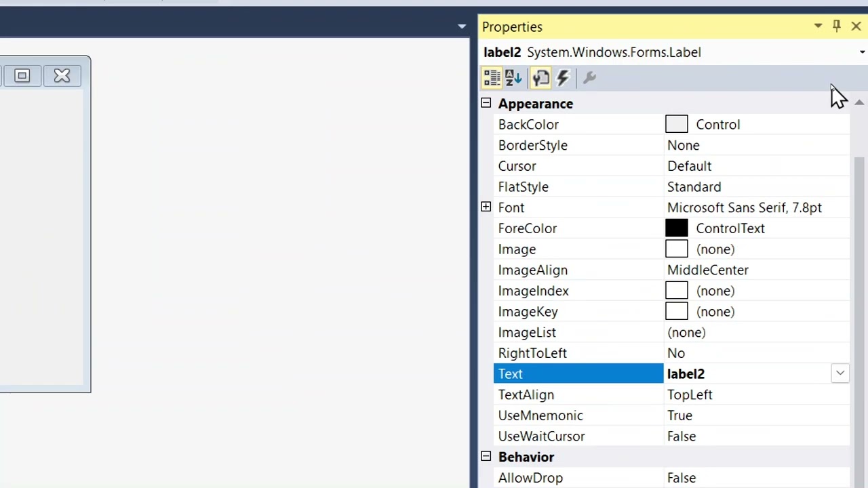
Task: Collapse the Behavior category
Action: pos(486,457)
